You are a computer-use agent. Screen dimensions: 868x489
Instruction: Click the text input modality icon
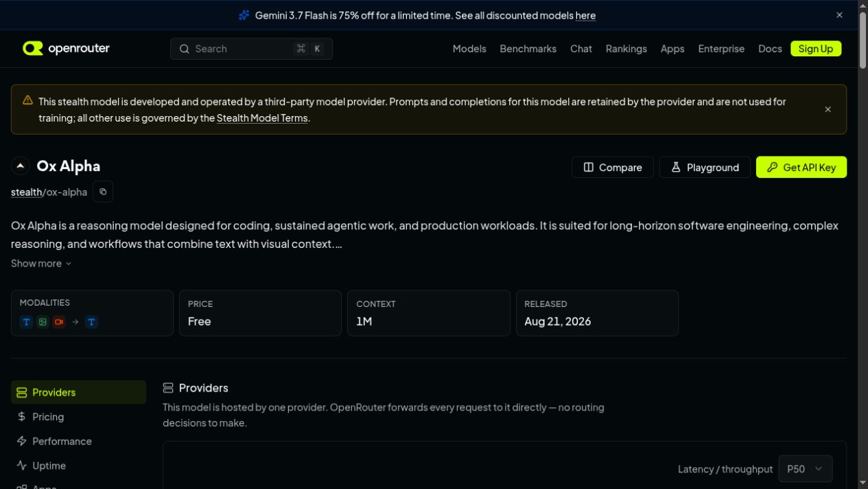(26, 321)
